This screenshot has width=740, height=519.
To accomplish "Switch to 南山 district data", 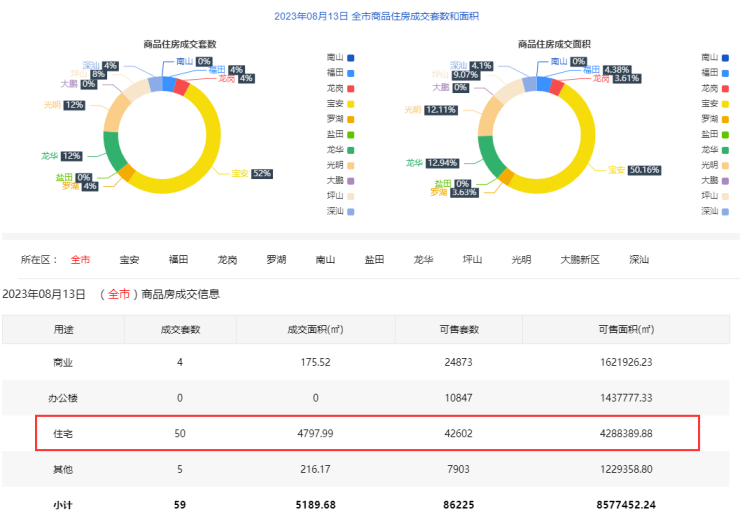I will (325, 260).
